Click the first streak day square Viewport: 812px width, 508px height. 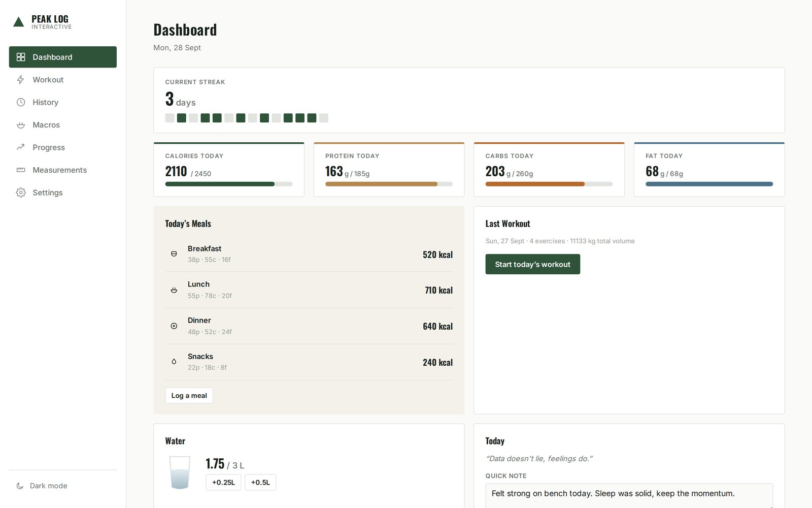[x=170, y=118]
